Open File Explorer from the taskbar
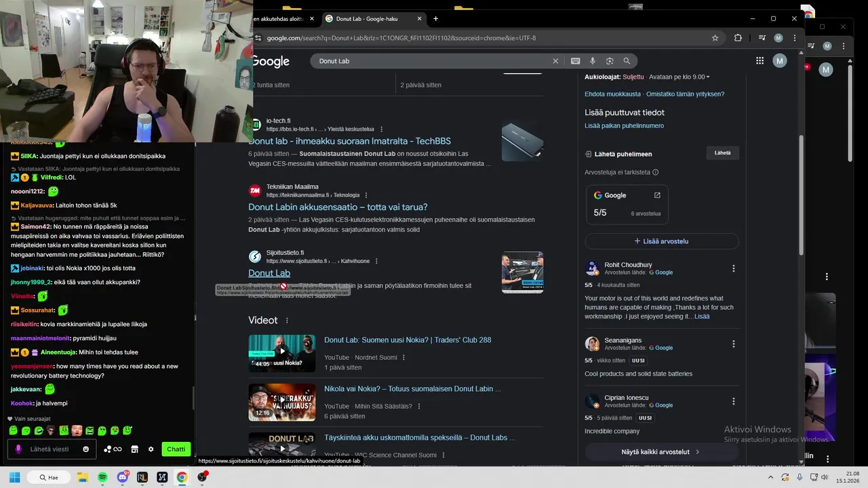The height and width of the screenshot is (488, 868). (82, 477)
